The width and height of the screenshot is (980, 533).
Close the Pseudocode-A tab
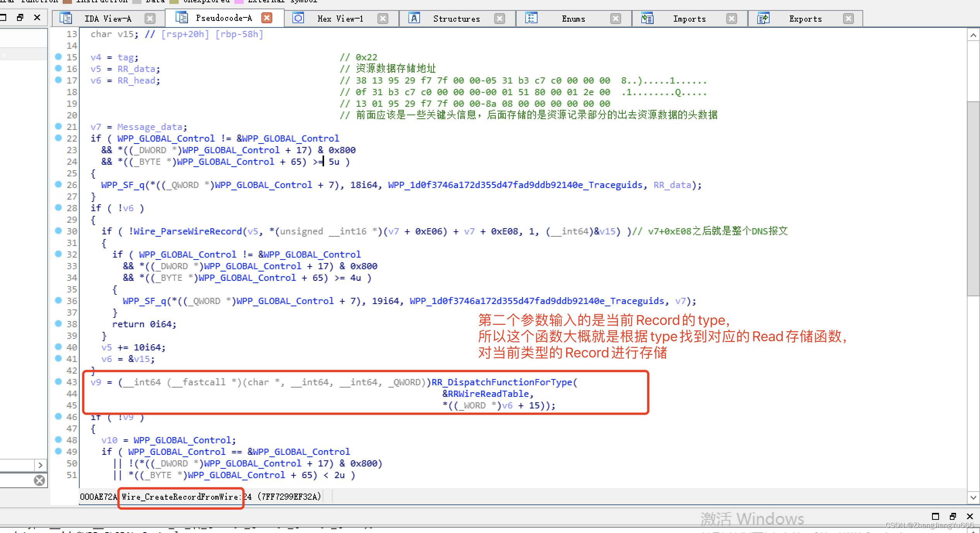pos(267,18)
